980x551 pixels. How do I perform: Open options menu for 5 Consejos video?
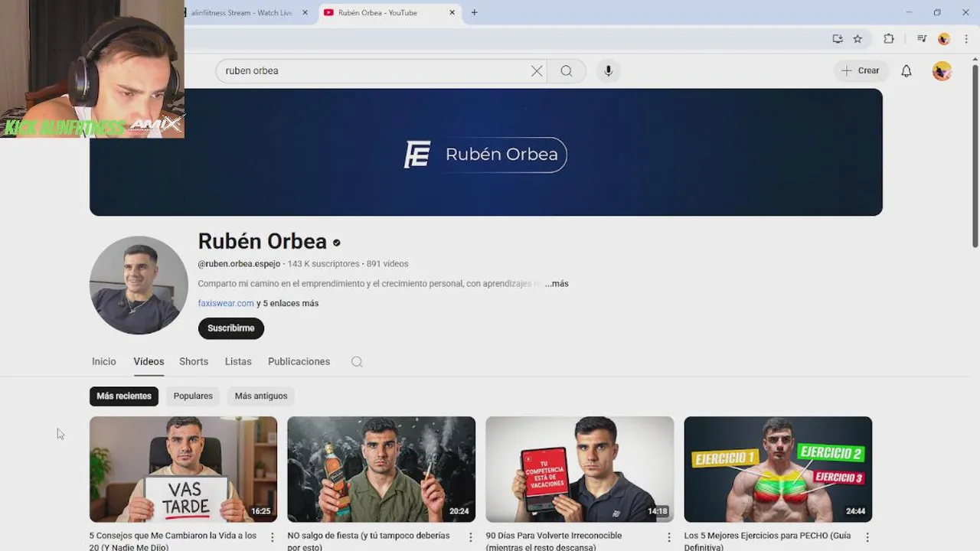273,537
